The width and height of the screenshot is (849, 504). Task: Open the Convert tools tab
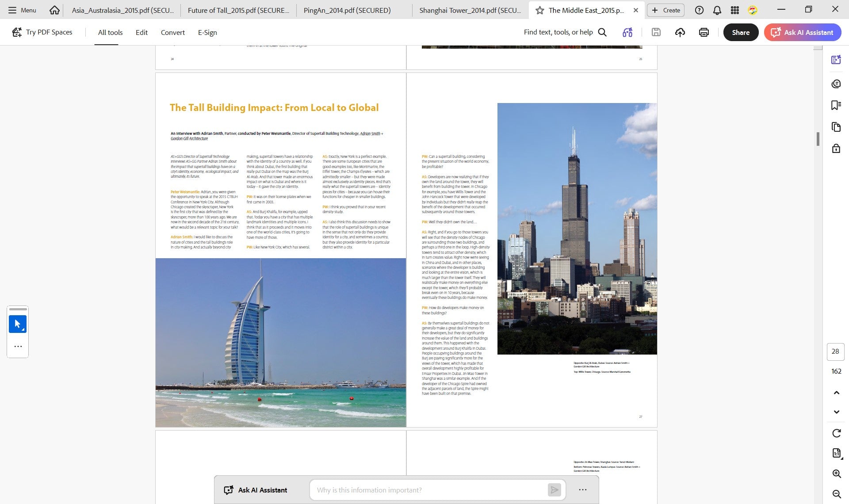[172, 32]
